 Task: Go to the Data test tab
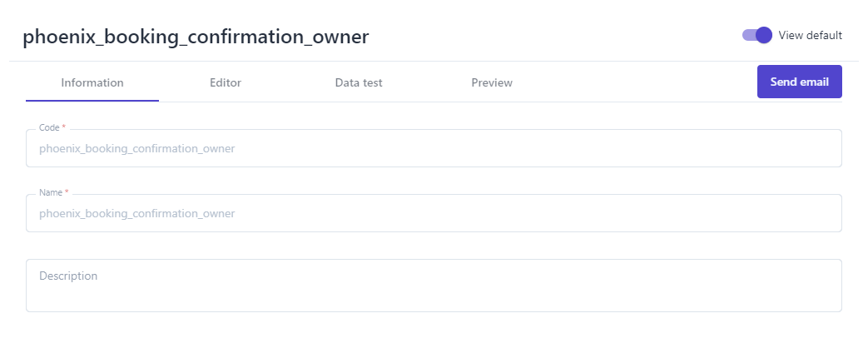click(x=359, y=82)
